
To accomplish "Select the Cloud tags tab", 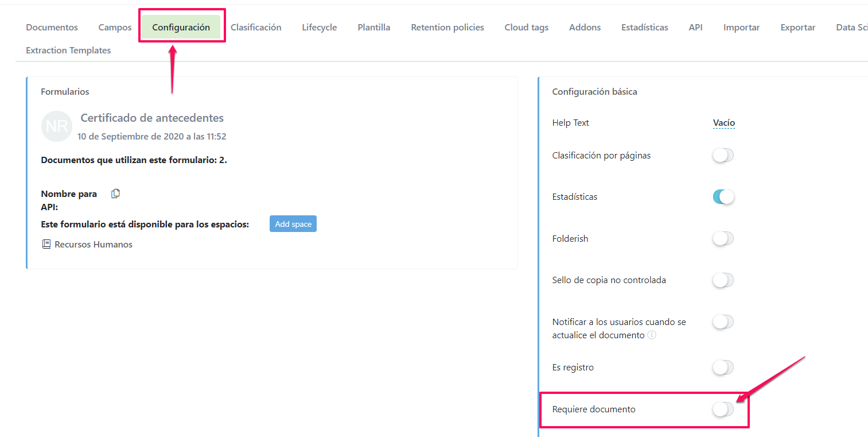I will [x=526, y=28].
